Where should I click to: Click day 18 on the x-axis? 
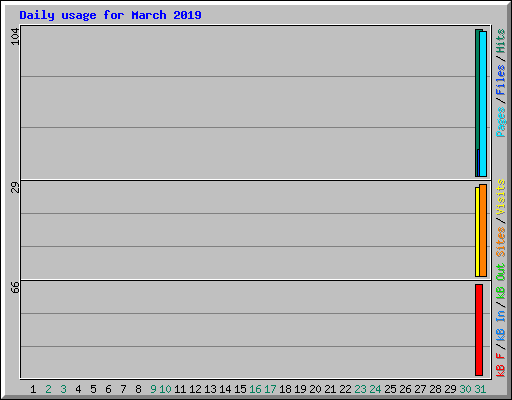pyautogui.click(x=285, y=389)
